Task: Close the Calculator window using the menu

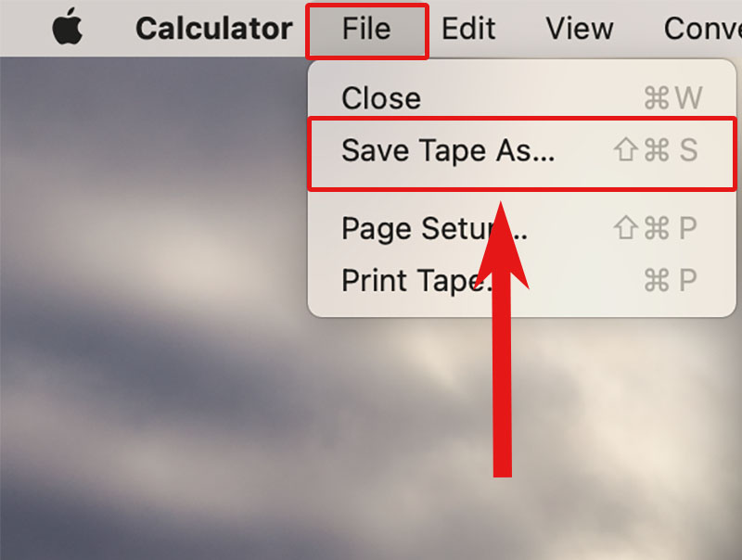Action: 381,97
